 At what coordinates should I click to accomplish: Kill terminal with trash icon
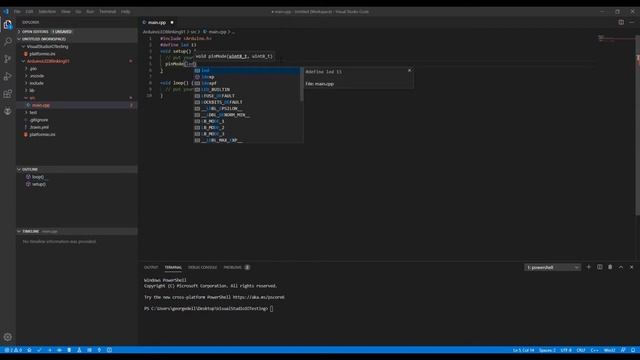click(610, 267)
